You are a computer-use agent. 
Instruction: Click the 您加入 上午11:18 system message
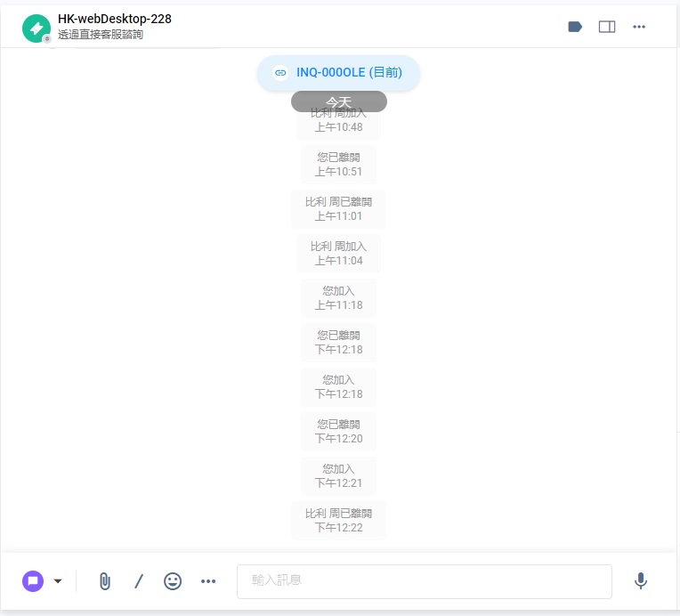[x=338, y=298]
